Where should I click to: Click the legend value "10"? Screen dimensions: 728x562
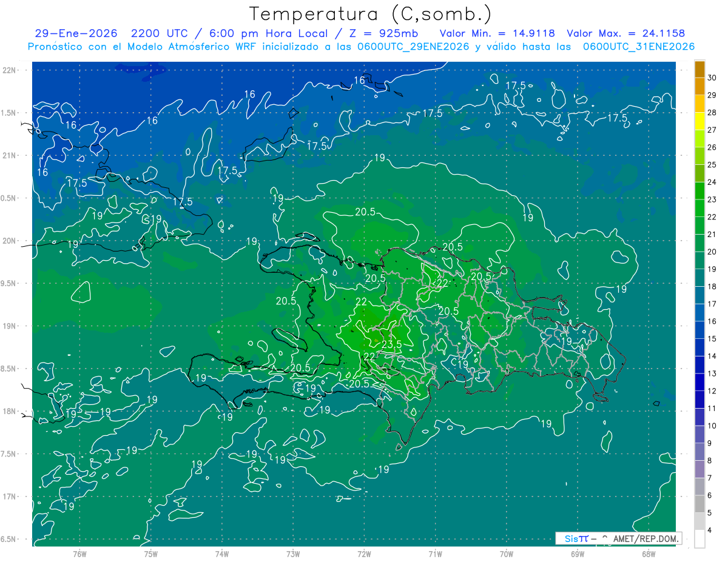click(712, 426)
